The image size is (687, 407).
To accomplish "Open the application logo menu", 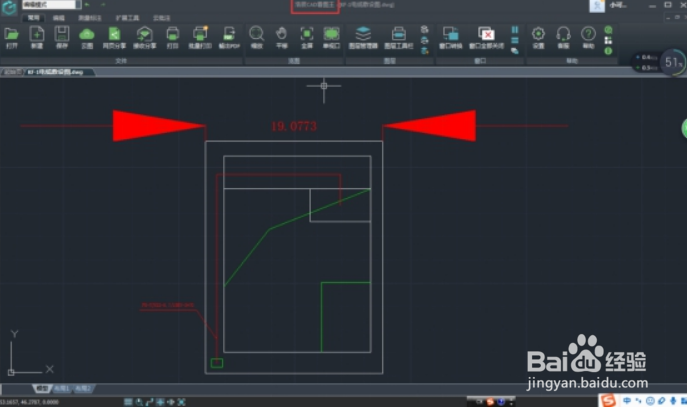I will coord(9,7).
